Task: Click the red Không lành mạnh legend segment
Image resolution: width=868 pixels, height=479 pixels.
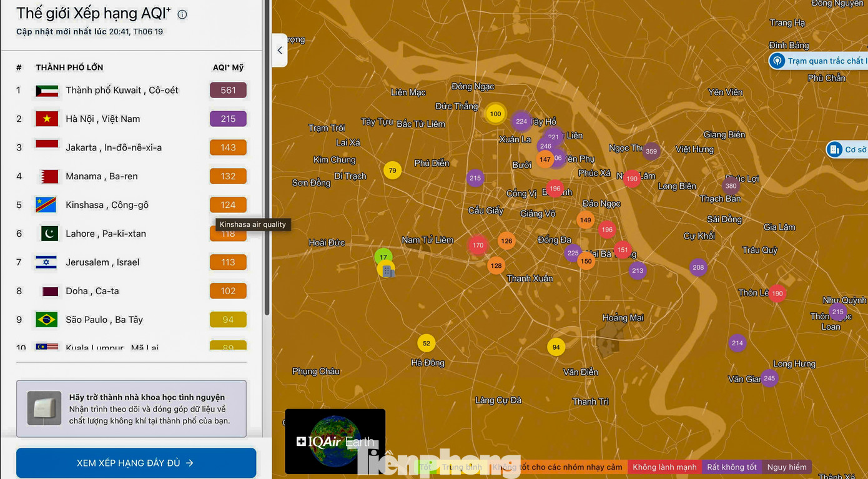Action: 664,467
